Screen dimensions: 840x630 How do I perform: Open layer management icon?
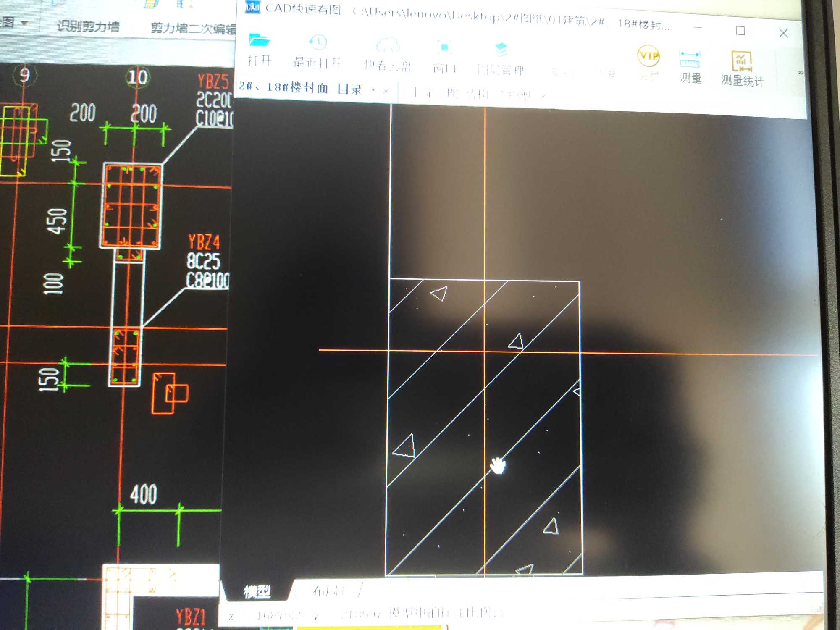point(501,50)
